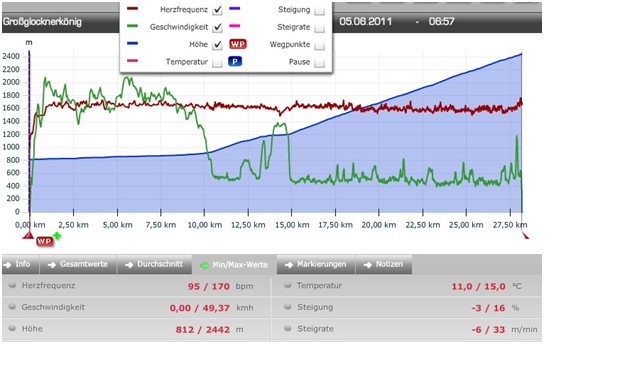Enable the Steigrate checkbox
The image size is (640, 384).
pyautogui.click(x=320, y=27)
